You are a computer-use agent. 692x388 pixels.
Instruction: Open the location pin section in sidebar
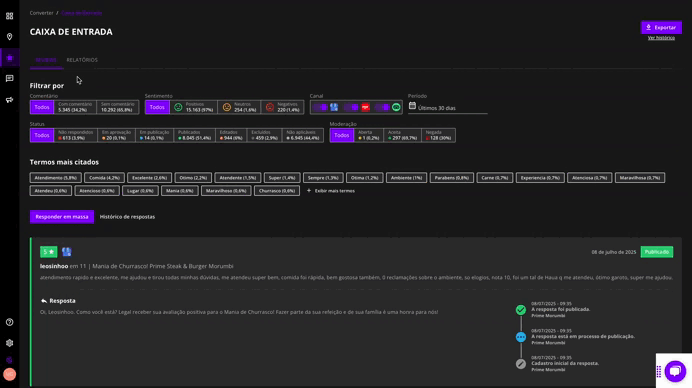(9, 37)
